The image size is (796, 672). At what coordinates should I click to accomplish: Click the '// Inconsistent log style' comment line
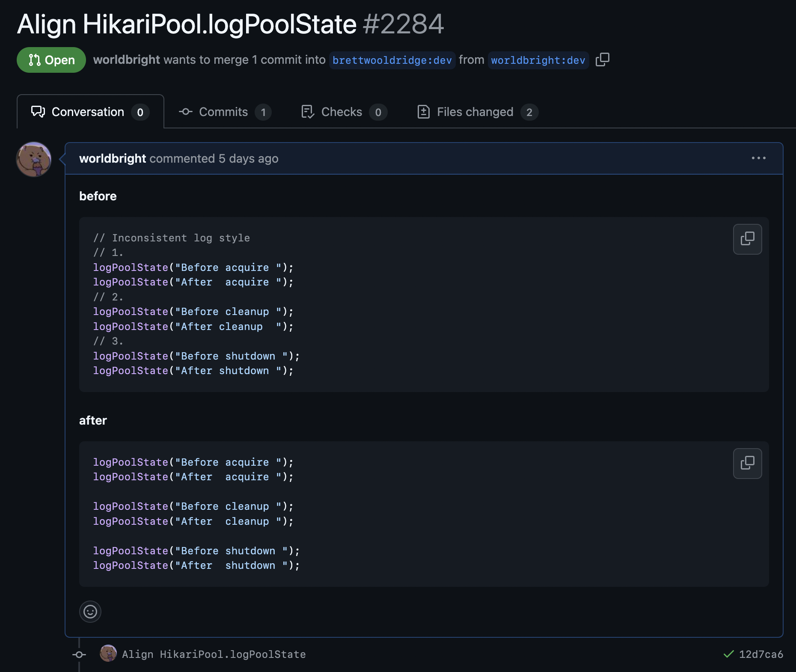coord(172,238)
